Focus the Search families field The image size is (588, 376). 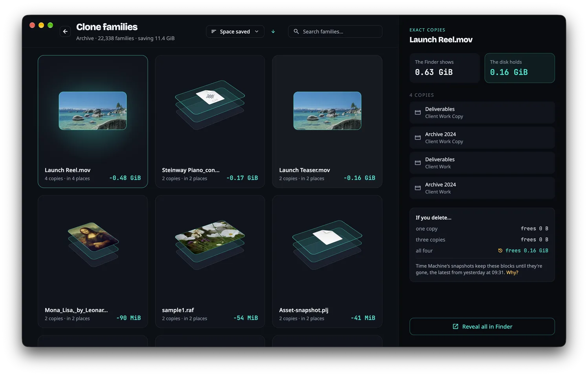[x=335, y=31]
